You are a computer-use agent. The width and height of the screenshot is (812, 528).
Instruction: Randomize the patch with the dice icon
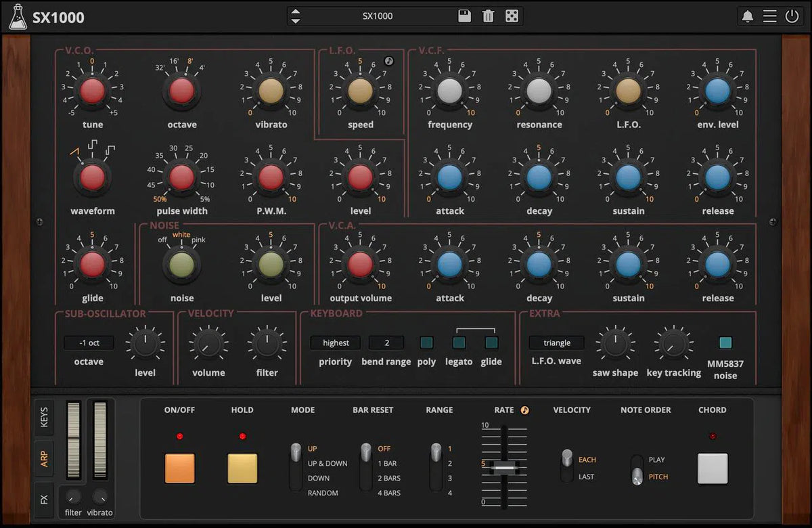tap(512, 16)
